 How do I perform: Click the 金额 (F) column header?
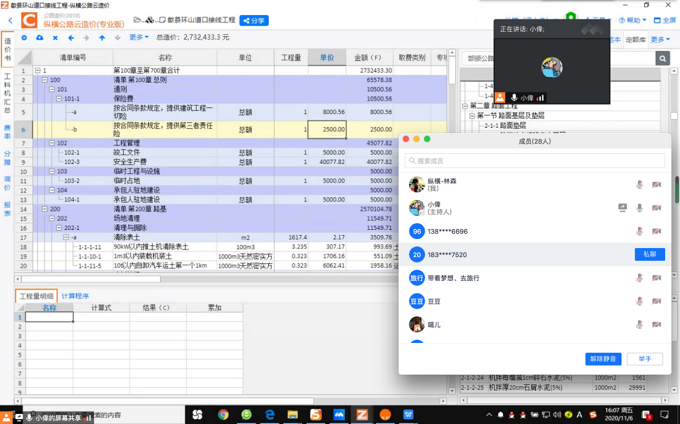click(369, 58)
